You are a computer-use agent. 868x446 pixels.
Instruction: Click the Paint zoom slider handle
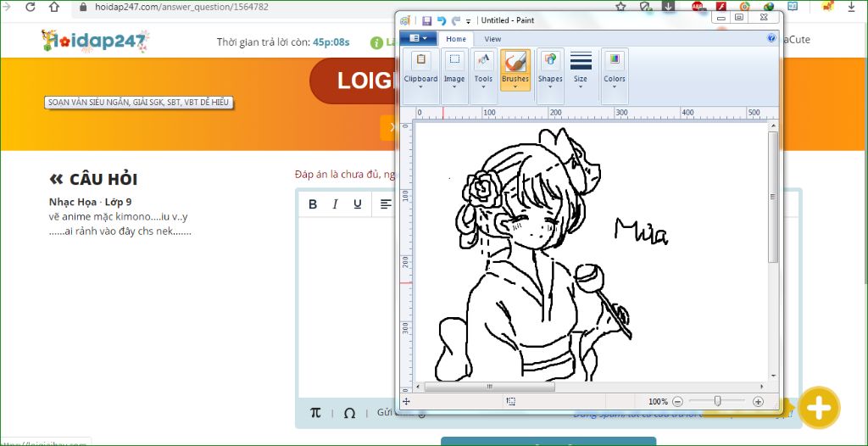[717, 401]
